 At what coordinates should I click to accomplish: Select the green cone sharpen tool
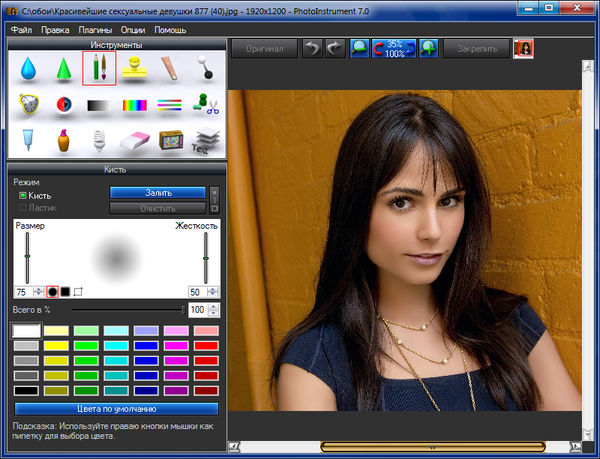(x=63, y=69)
